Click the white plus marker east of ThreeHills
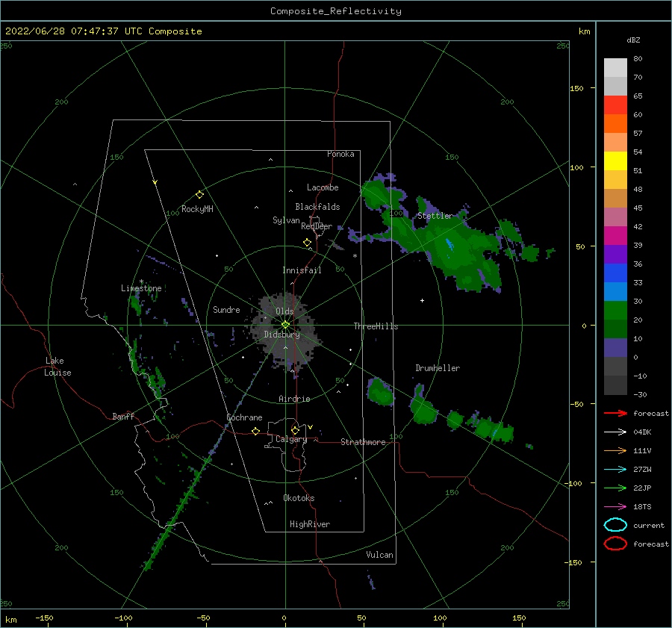 point(422,300)
